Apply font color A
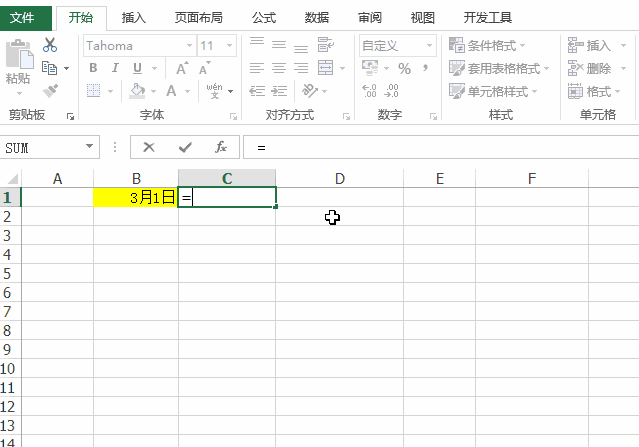This screenshot has height=447, width=639. click(x=171, y=91)
